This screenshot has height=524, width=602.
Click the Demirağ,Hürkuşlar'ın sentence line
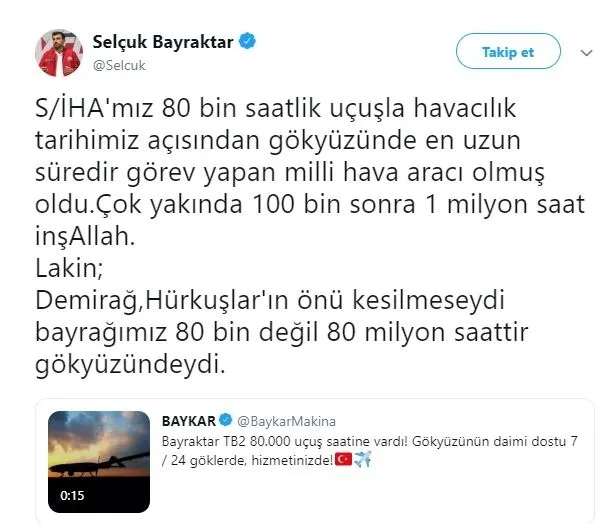coord(270,300)
